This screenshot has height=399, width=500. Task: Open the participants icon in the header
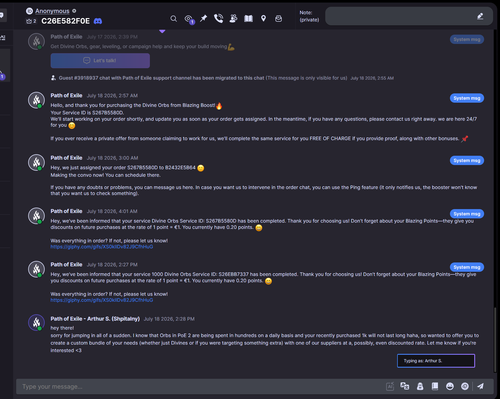point(233,18)
